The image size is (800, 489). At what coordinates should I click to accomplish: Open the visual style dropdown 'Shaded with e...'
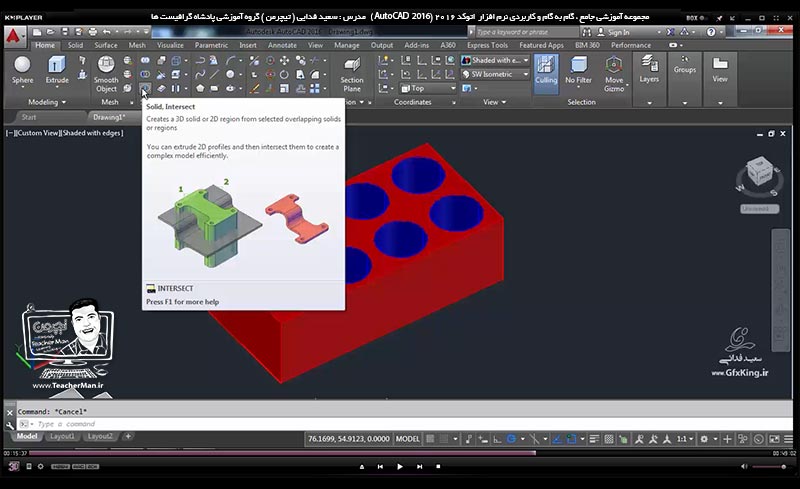(495, 60)
